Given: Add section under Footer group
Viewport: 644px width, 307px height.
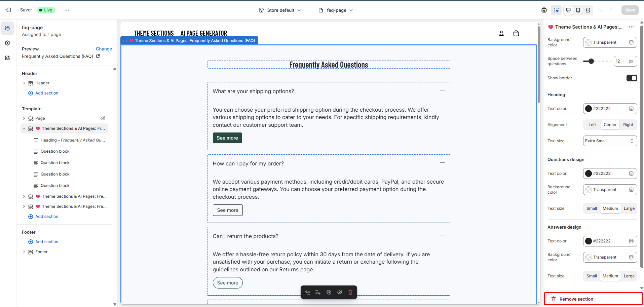Looking at the screenshot, I should coord(43,242).
